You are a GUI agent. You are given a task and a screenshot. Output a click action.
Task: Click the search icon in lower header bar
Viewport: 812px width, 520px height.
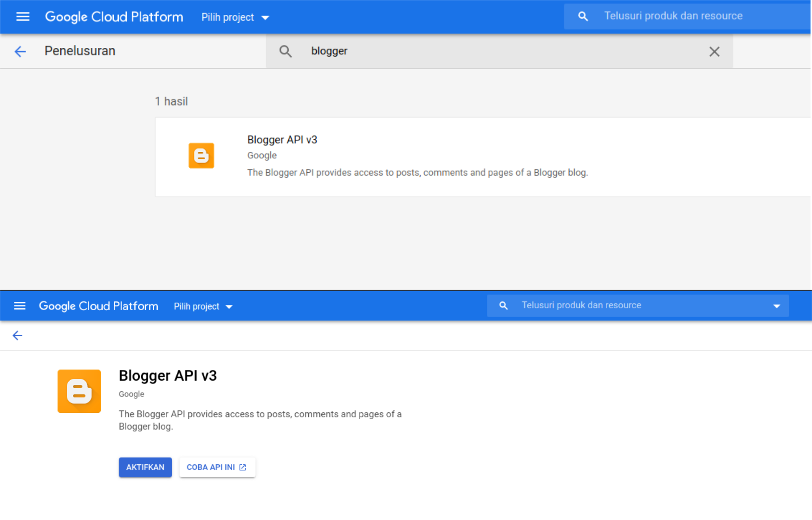tap(503, 305)
